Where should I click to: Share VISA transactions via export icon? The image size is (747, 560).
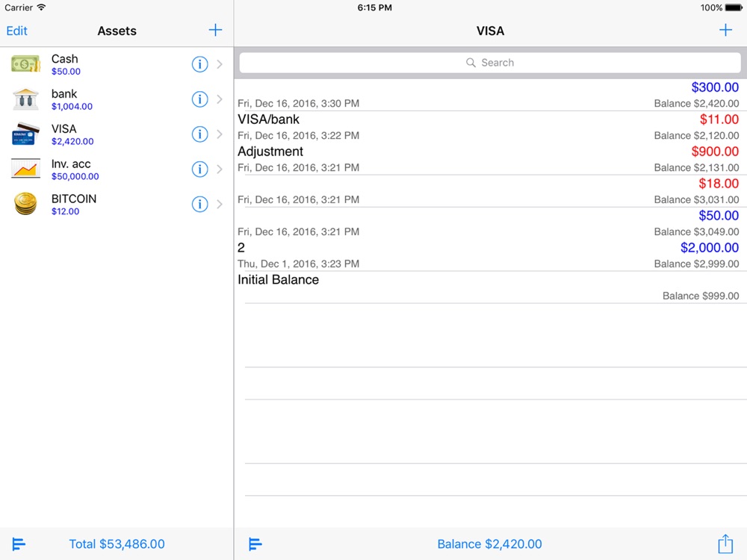pyautogui.click(x=725, y=544)
